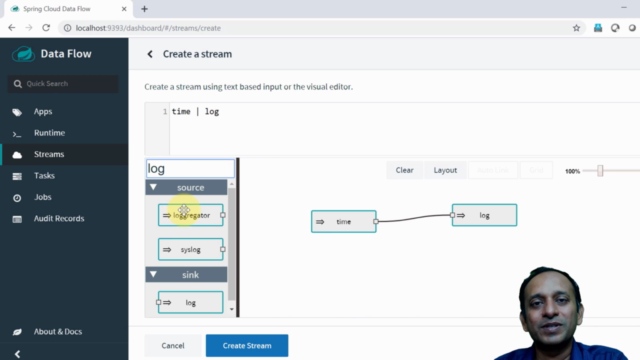
Task: Click the Runtime terminal icon
Action: coord(17,134)
